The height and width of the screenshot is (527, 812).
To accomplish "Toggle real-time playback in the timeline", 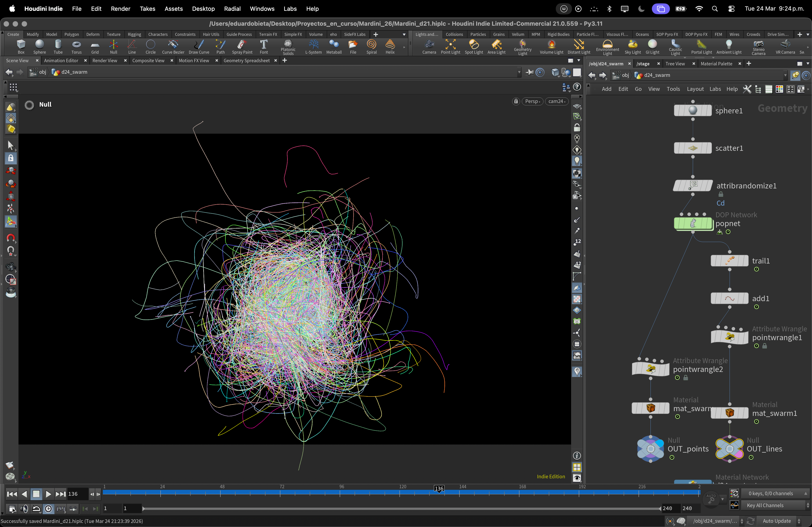I will click(x=48, y=509).
